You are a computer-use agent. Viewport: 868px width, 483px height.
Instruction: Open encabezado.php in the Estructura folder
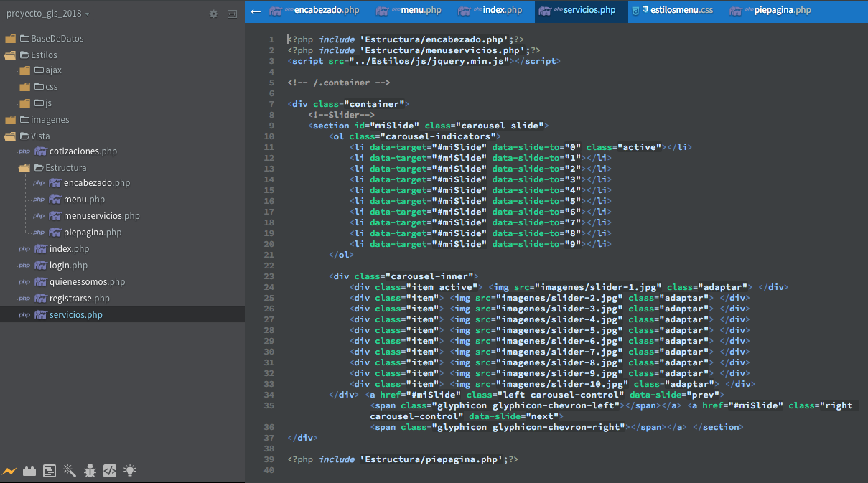coord(97,183)
